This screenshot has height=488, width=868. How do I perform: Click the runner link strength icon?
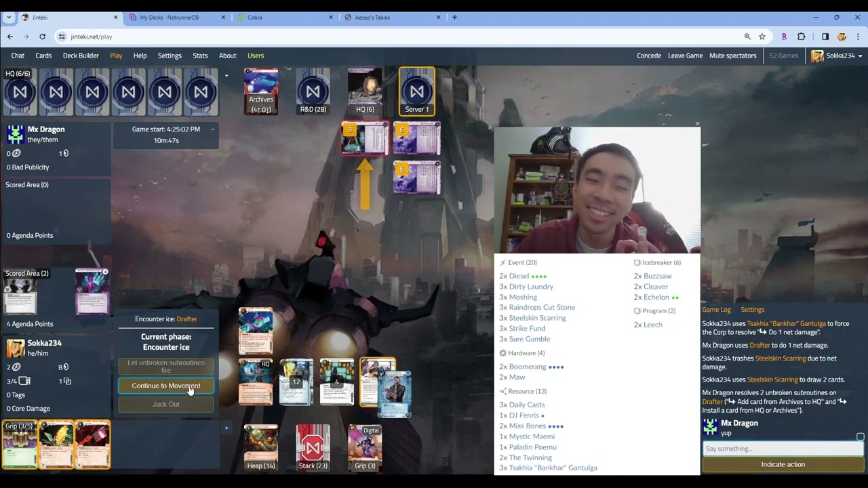pyautogui.click(x=67, y=381)
